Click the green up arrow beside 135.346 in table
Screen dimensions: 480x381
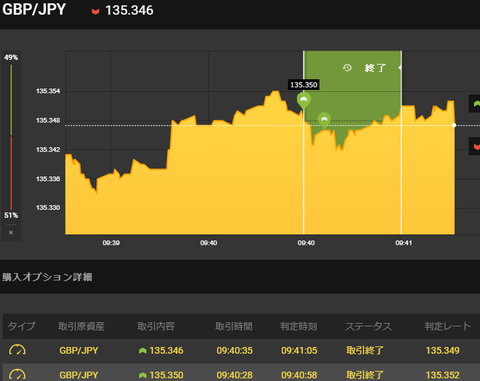click(x=143, y=351)
